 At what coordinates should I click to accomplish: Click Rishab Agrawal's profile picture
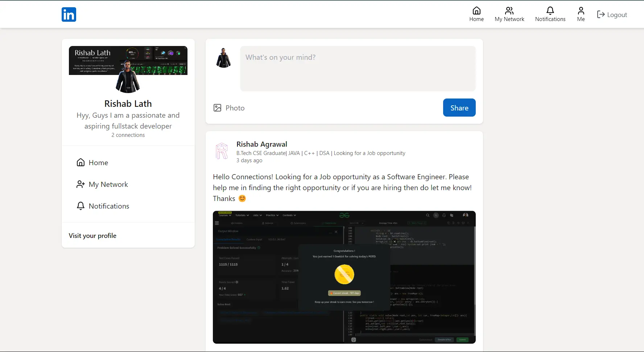click(222, 151)
